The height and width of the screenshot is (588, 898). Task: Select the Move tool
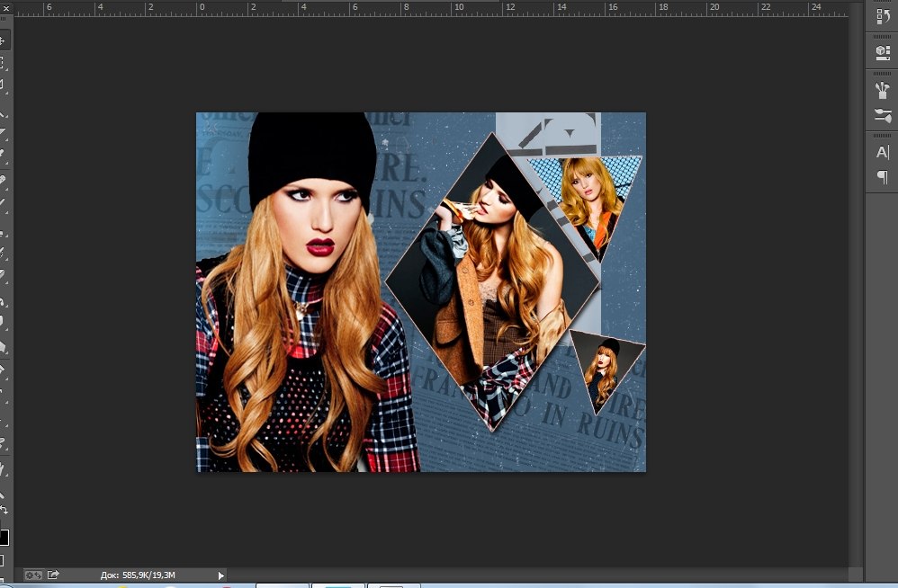point(3,41)
